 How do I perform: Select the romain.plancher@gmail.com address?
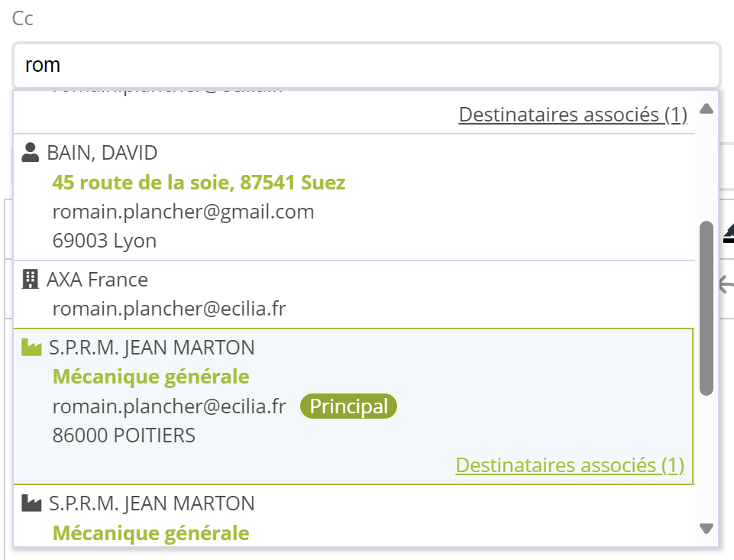183,212
